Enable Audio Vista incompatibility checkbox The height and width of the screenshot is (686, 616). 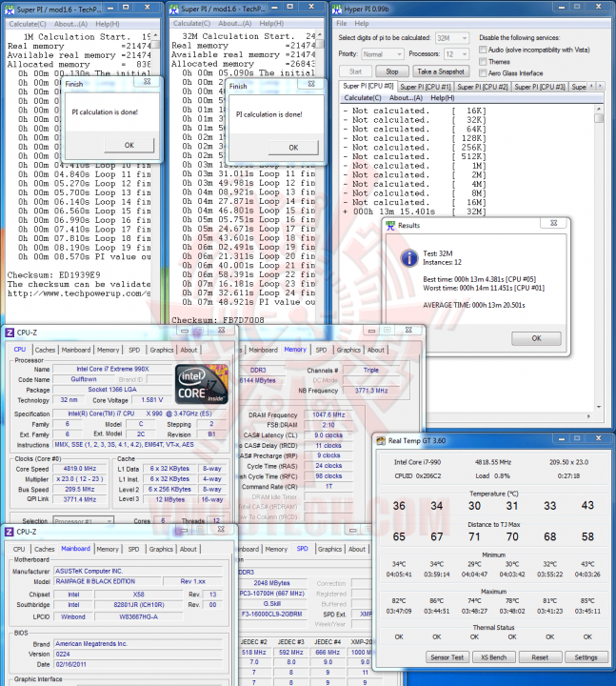coord(483,50)
